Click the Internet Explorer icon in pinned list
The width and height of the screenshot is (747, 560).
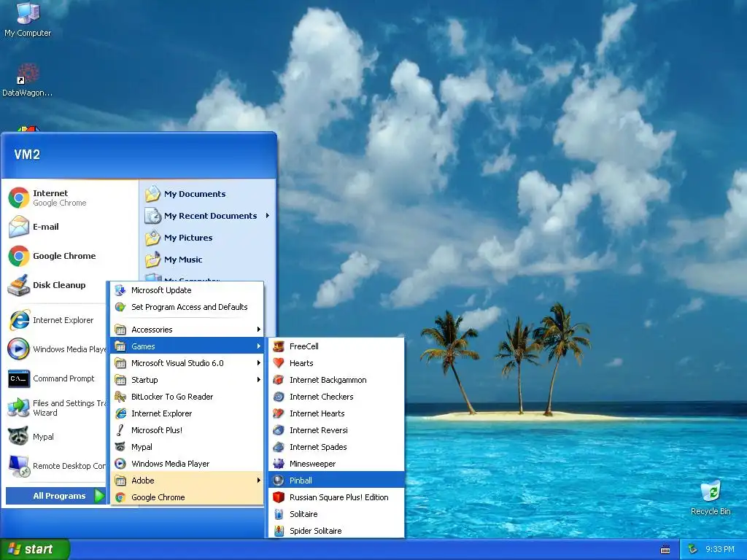coord(18,320)
